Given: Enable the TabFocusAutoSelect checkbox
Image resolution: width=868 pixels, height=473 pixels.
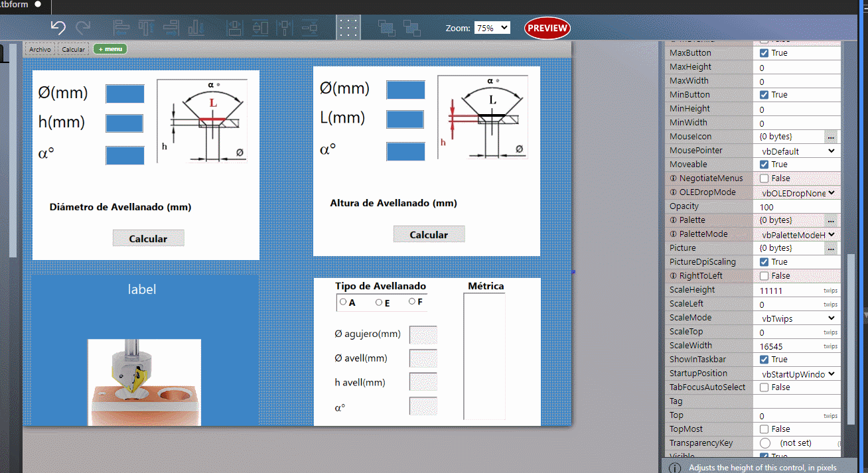Looking at the screenshot, I should (x=764, y=387).
